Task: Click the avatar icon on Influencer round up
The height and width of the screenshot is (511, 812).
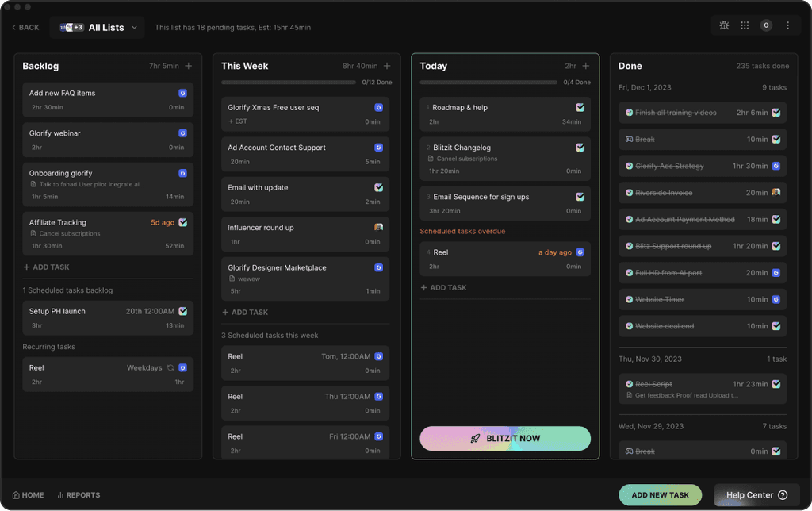Action: (x=378, y=228)
